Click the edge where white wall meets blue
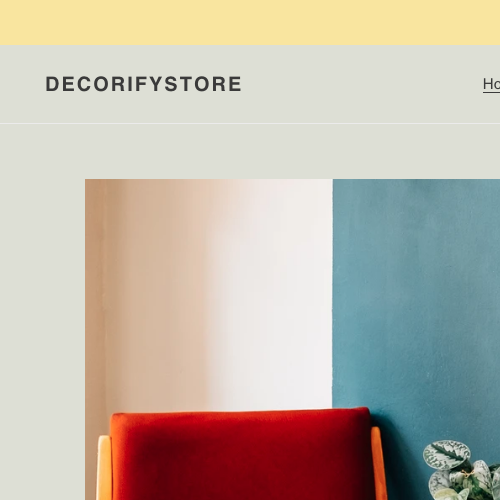 point(332,293)
